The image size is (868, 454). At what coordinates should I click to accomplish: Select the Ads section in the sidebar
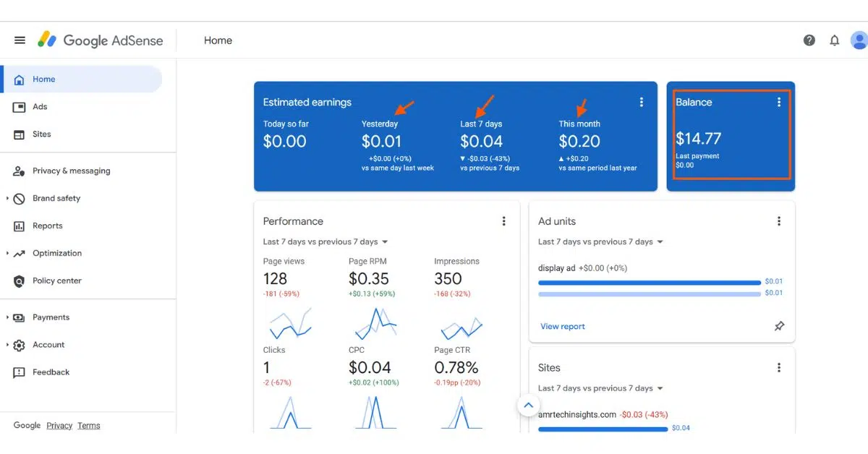(x=42, y=107)
